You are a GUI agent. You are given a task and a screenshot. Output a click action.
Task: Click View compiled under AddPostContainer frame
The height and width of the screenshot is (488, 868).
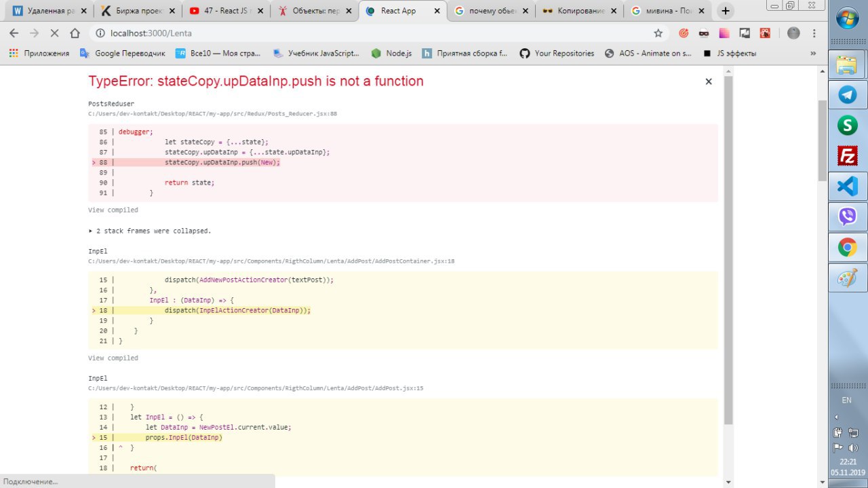(113, 358)
